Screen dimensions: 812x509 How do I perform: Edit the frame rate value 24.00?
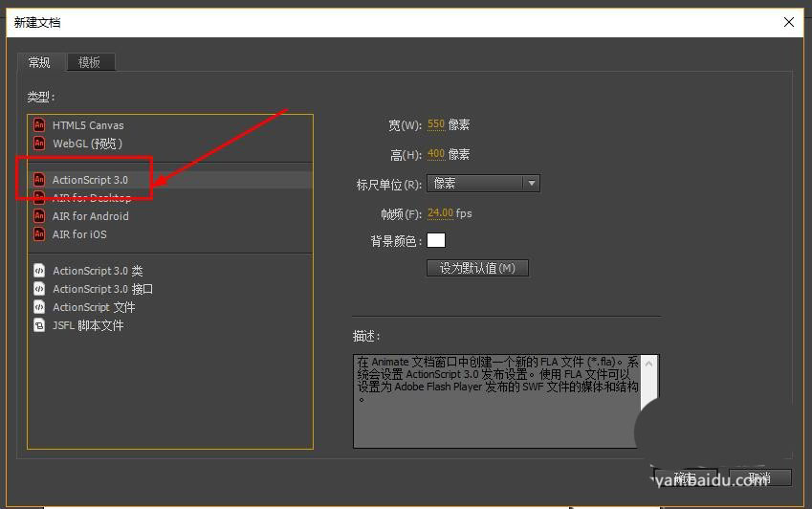pyautogui.click(x=440, y=212)
